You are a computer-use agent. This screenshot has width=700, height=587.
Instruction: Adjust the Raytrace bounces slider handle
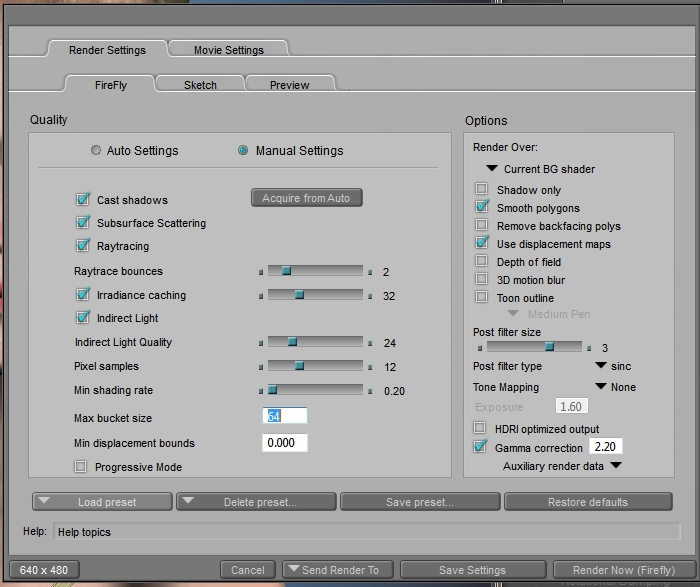[x=285, y=271]
